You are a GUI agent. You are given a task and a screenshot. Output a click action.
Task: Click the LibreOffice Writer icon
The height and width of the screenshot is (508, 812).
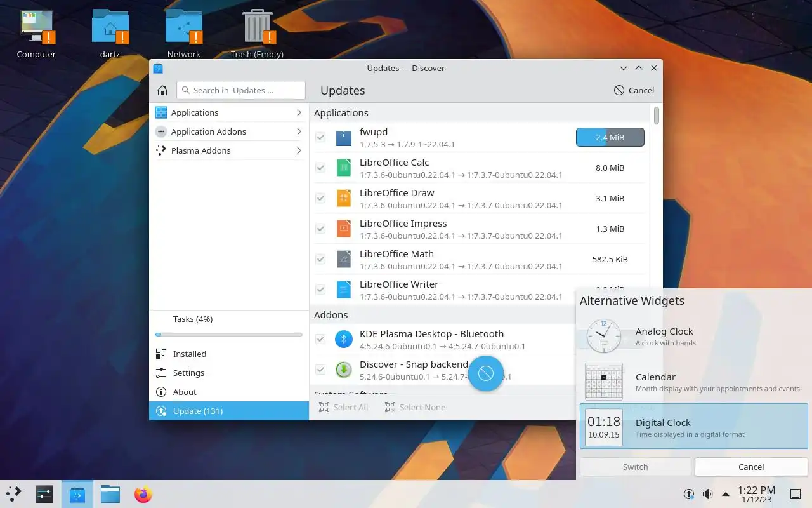pos(344,290)
